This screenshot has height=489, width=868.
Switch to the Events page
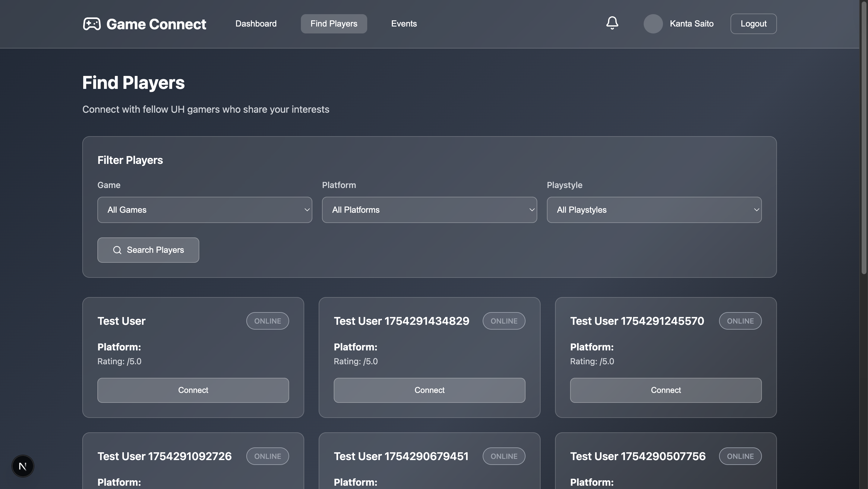[404, 24]
